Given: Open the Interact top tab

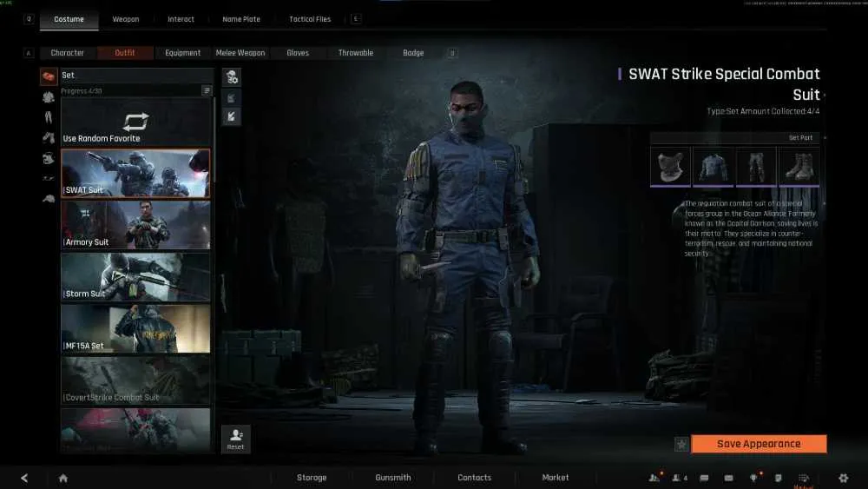Looking at the screenshot, I should [x=181, y=19].
